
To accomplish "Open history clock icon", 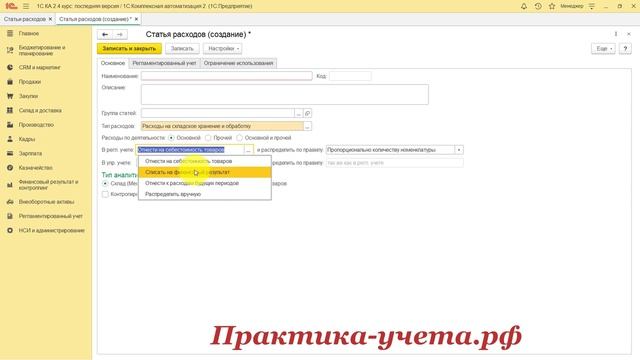I will pyautogui.click(x=538, y=6).
